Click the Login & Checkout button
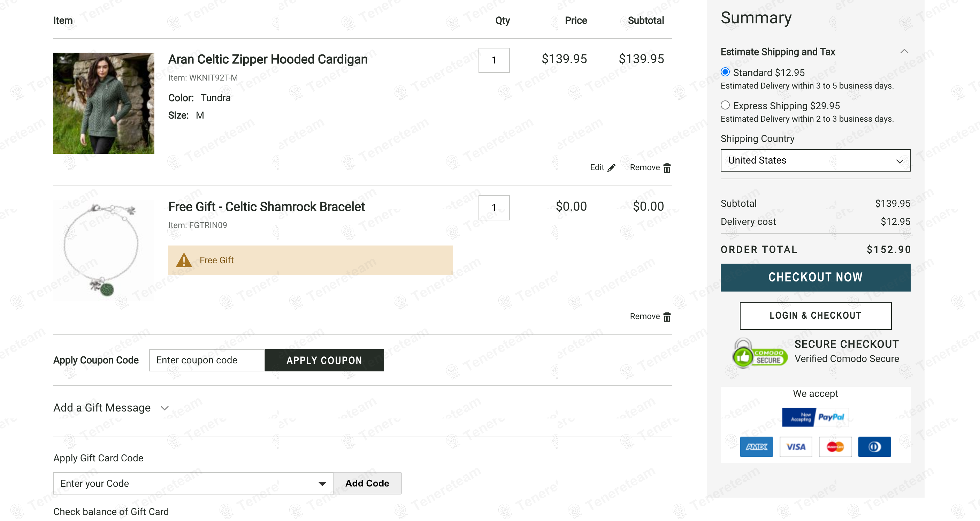This screenshot has width=980, height=521. [815, 316]
